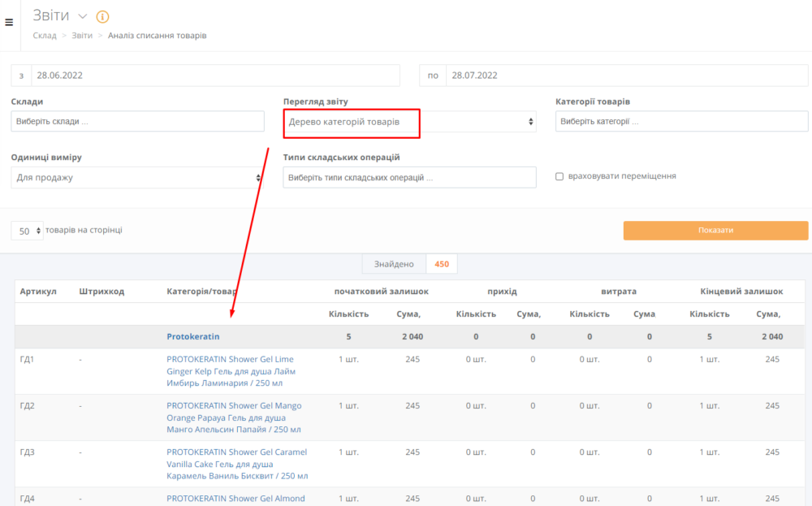Open Shower Gel Mango Orange Papaya product
The image size is (812, 506).
click(x=234, y=417)
